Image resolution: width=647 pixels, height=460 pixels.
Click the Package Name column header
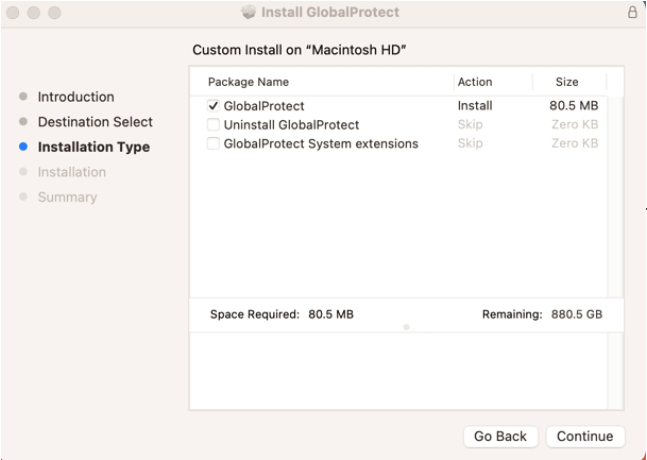[x=248, y=82]
